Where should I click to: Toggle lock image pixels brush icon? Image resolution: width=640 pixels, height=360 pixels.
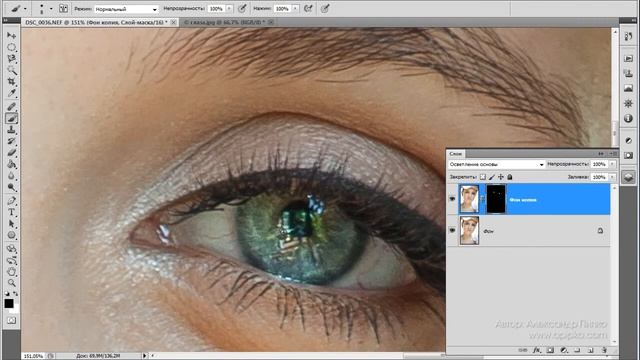(492, 177)
